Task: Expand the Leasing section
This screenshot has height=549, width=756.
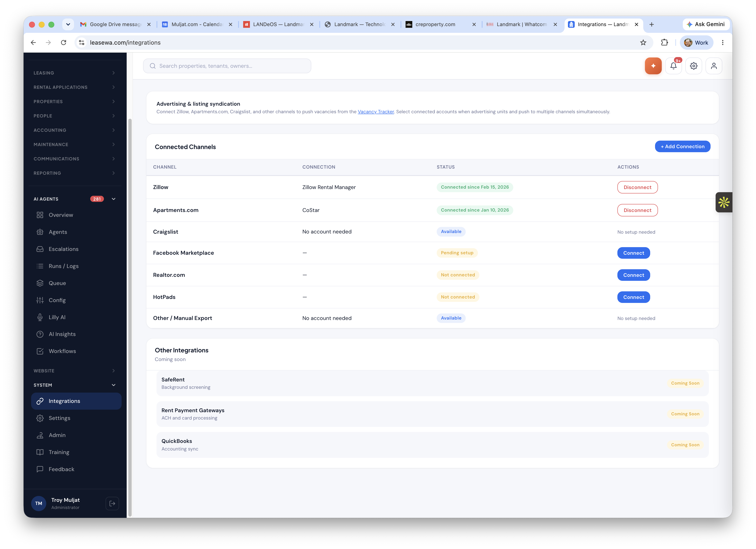Action: click(75, 73)
